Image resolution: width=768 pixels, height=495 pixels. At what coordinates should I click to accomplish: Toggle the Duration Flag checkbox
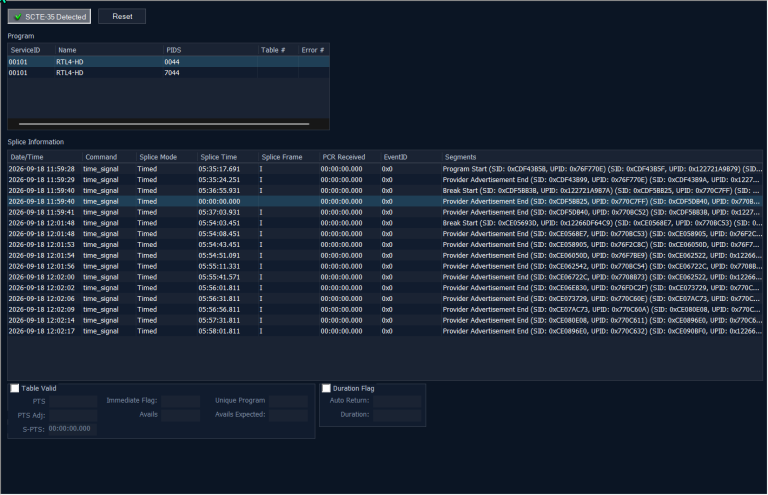point(326,388)
